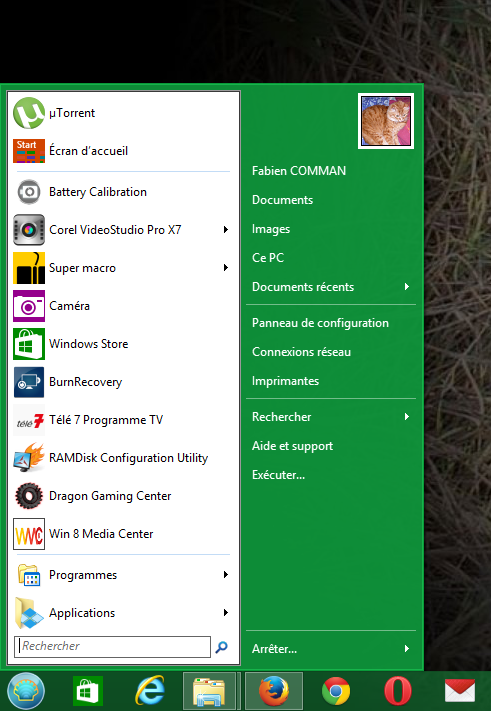
Task: Launch the Dragon Gaming Center icon
Action: point(29,496)
